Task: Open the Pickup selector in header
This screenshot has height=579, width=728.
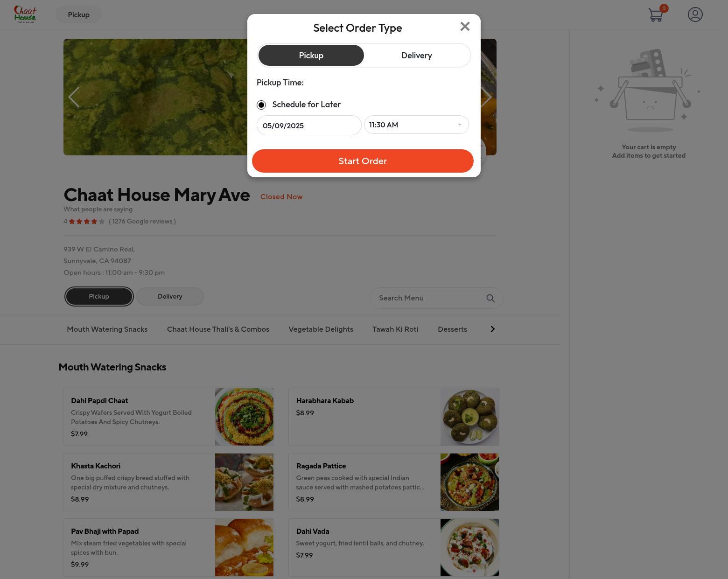Action: pos(78,14)
